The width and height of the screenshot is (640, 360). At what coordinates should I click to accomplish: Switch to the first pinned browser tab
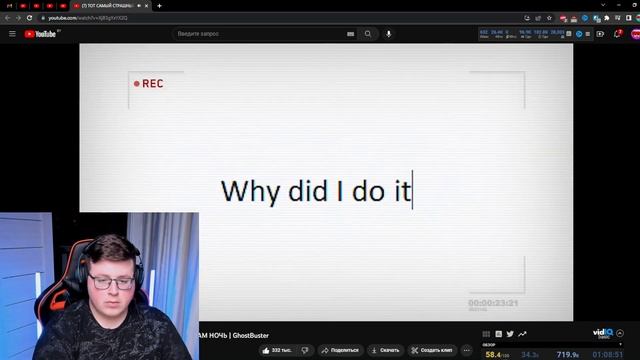pos(9,6)
